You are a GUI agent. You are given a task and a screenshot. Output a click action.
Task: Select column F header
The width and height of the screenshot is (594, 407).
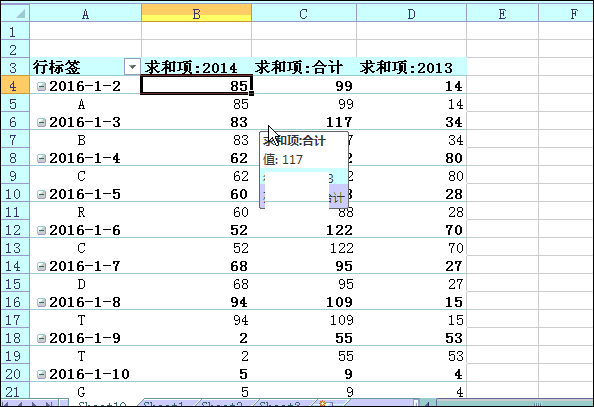point(566,14)
